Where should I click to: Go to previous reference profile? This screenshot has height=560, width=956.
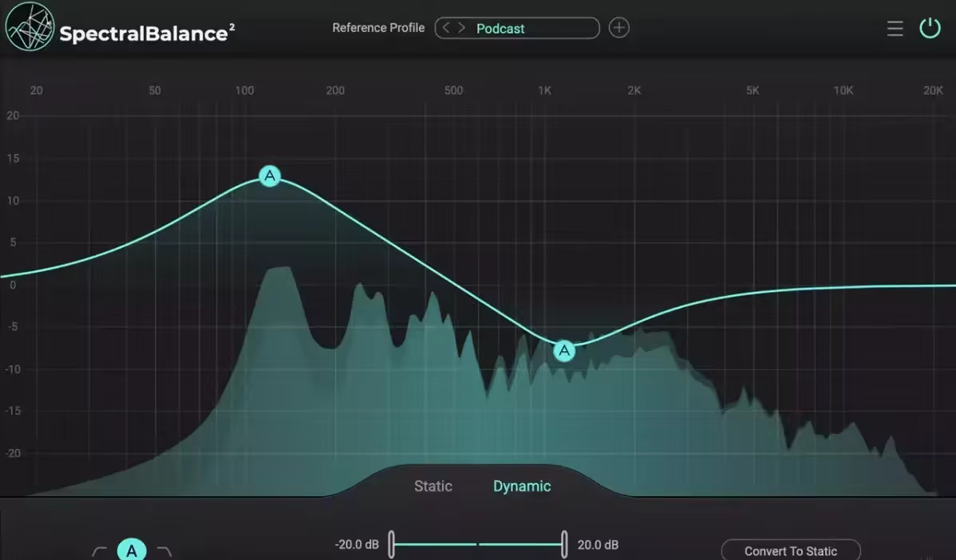click(x=446, y=28)
